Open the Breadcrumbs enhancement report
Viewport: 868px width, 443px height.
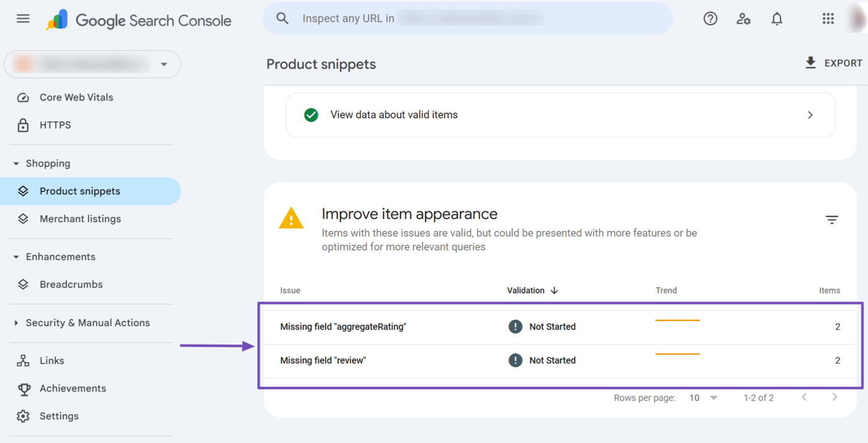[x=71, y=284]
